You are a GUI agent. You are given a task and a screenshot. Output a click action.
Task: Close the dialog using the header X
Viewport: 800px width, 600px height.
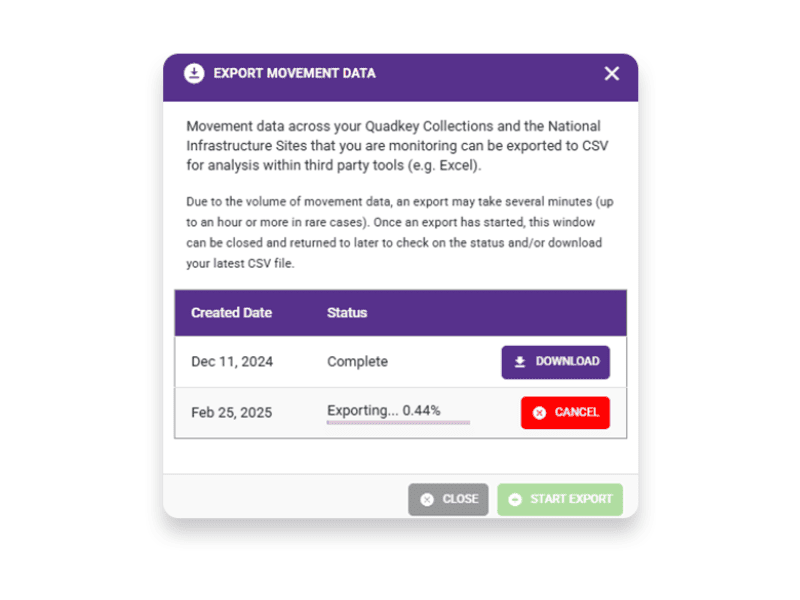(x=612, y=73)
